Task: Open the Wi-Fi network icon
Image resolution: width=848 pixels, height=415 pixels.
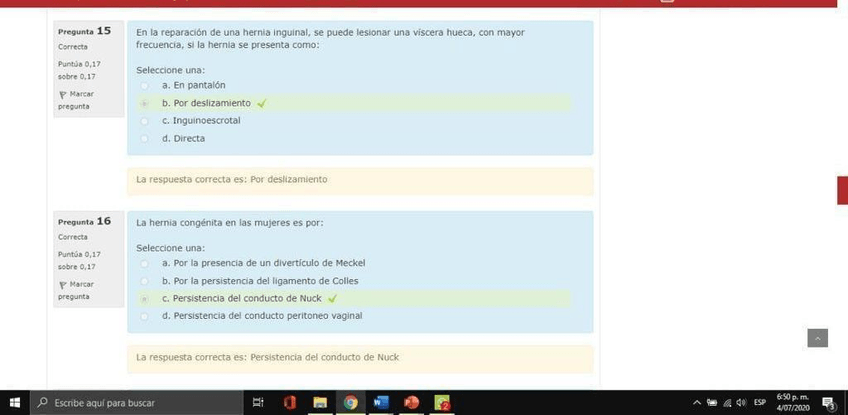Action: (x=727, y=403)
